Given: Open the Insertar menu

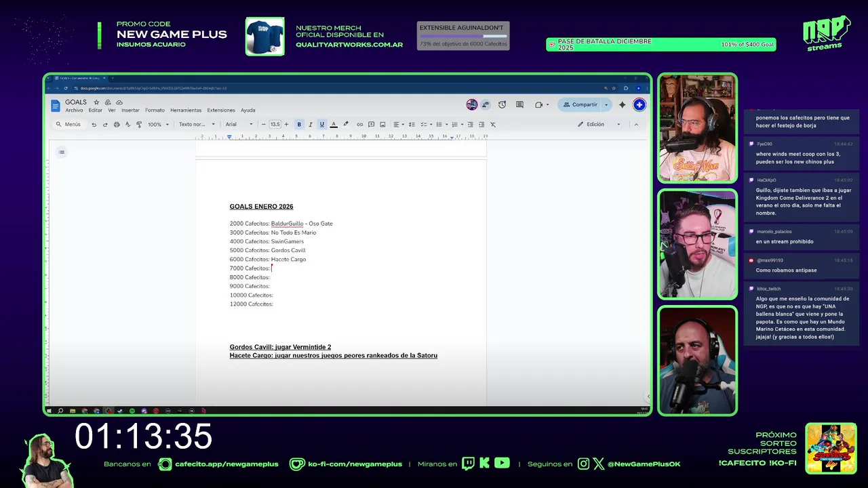Looking at the screenshot, I should pos(130,110).
